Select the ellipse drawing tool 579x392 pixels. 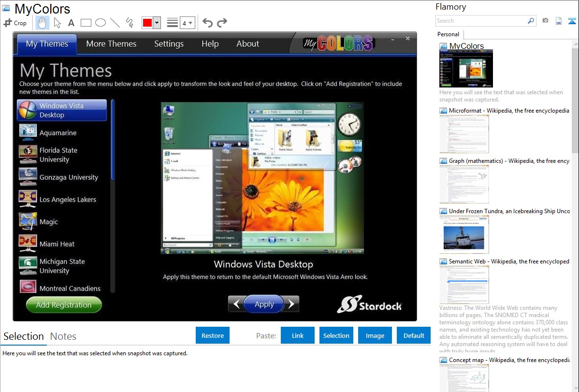point(101,23)
